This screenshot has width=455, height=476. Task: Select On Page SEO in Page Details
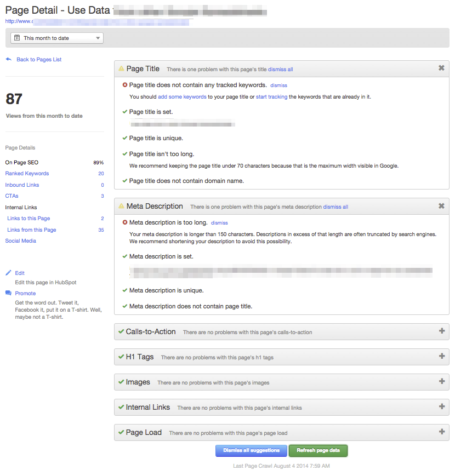click(21, 163)
